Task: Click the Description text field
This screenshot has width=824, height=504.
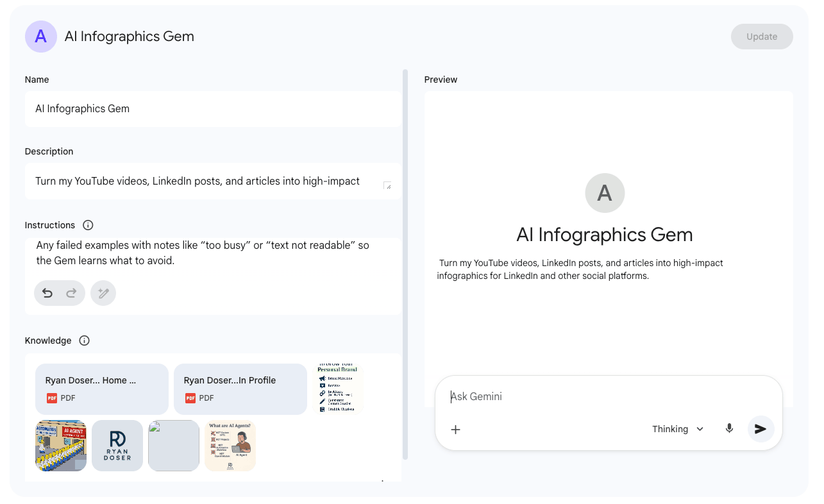Action: click(205, 181)
